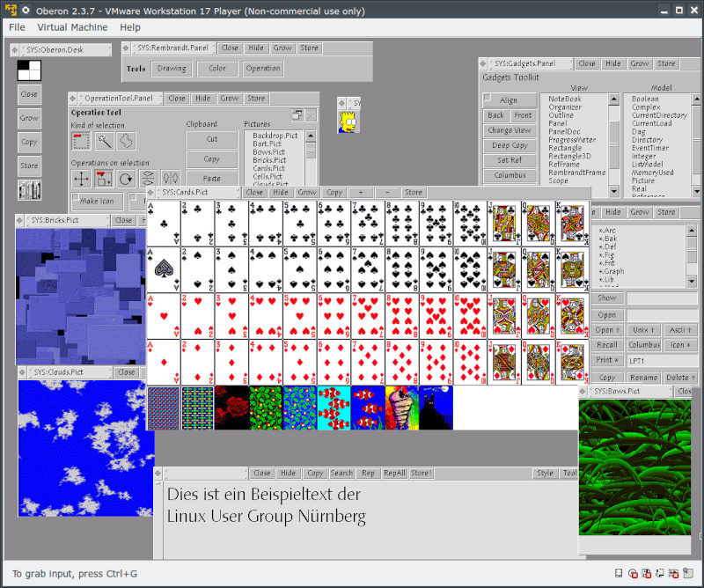
Task: Open the Virtual Machine menu
Action: click(72, 27)
